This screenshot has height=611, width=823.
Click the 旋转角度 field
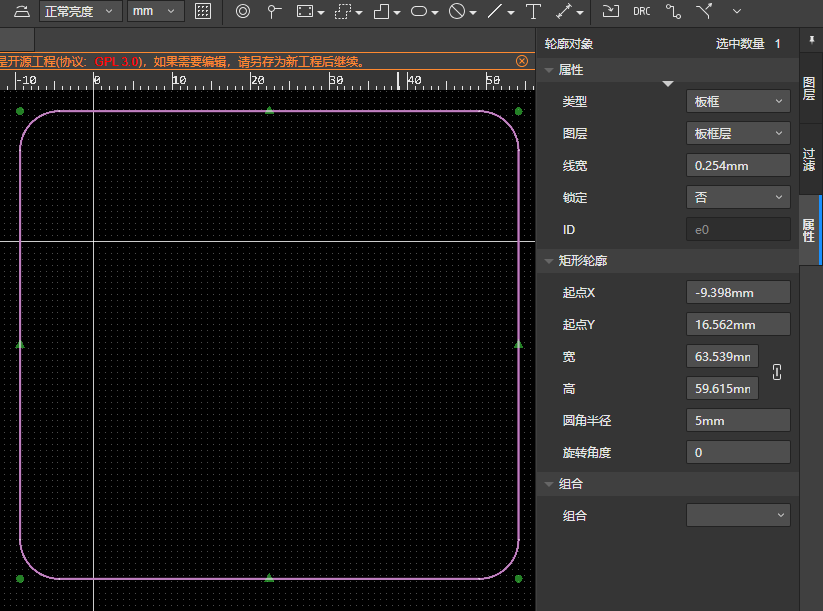738,452
